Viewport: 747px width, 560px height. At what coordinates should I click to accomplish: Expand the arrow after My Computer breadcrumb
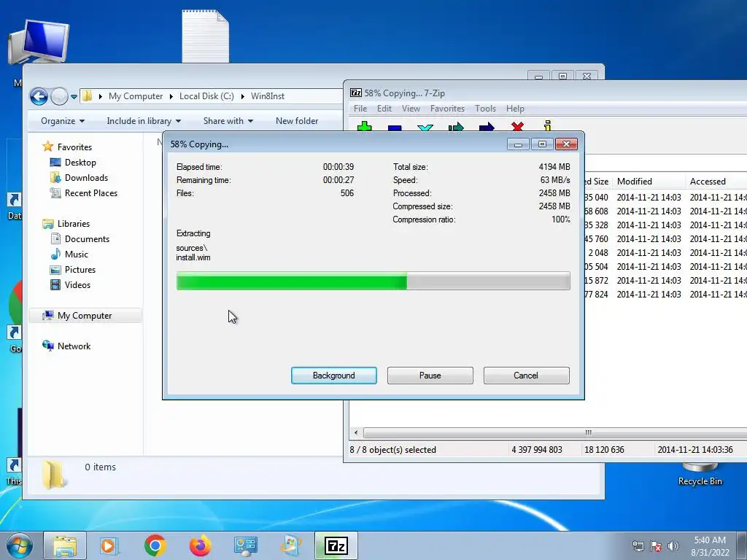point(171,97)
